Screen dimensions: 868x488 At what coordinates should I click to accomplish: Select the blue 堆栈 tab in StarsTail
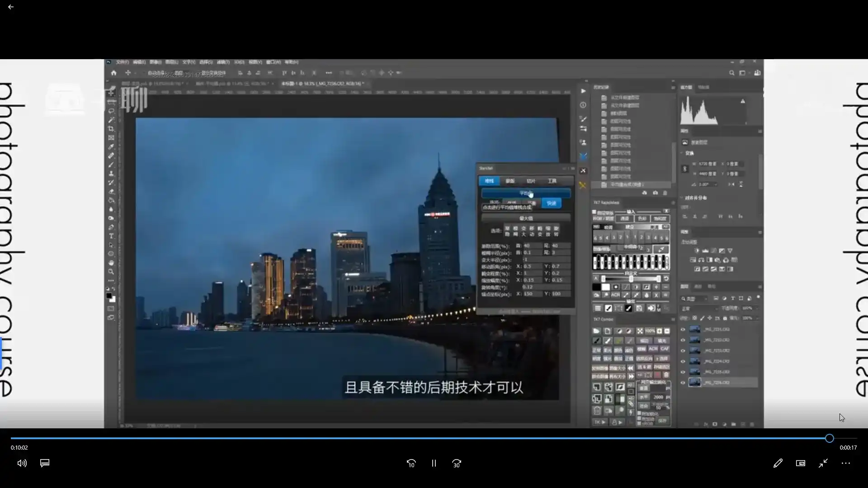[489, 181]
